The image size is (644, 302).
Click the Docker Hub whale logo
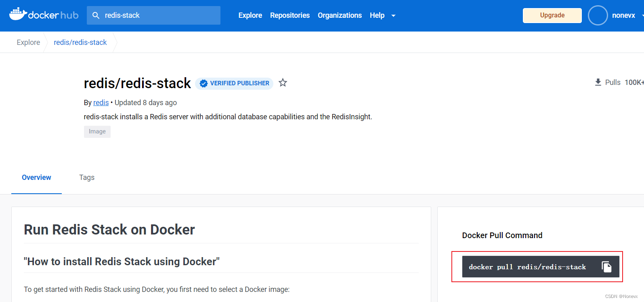pyautogui.click(x=44, y=15)
